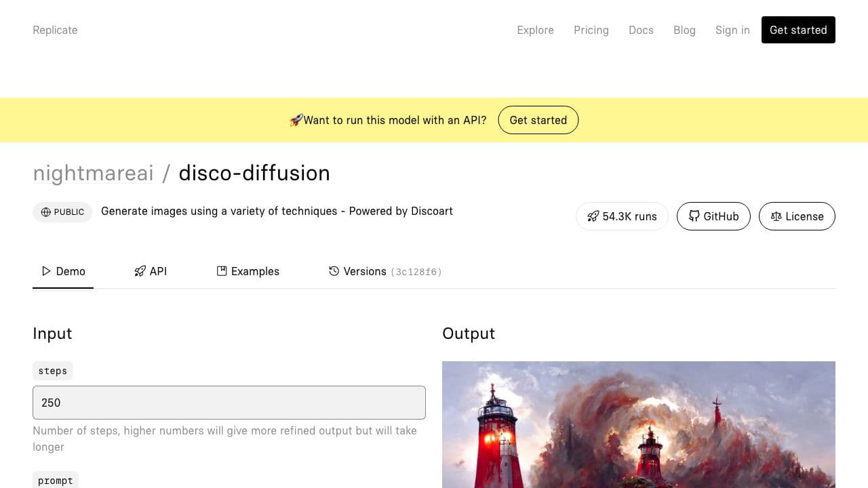Select the play icon on the Demo tab

click(45, 271)
